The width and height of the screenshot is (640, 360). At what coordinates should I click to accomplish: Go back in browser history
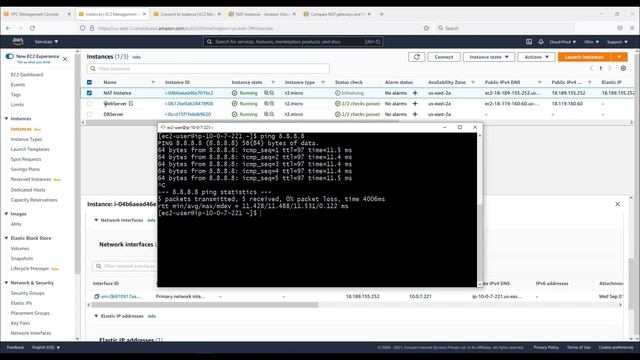pos(9,28)
